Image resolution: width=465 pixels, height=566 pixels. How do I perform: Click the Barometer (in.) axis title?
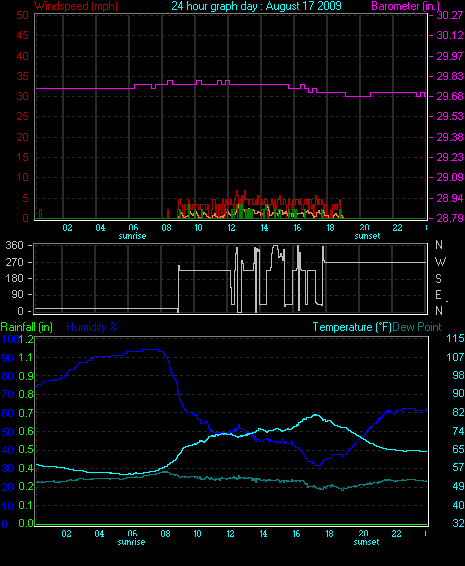pyautogui.click(x=405, y=6)
